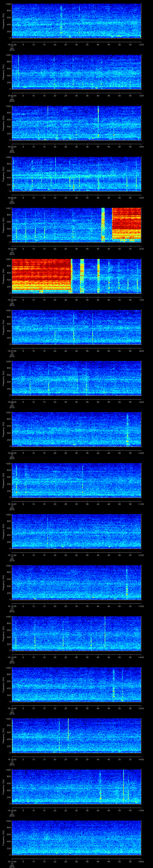Open the spectrogram panel starting at 16:03:00
The image size is (153, 868).
(76, 123)
